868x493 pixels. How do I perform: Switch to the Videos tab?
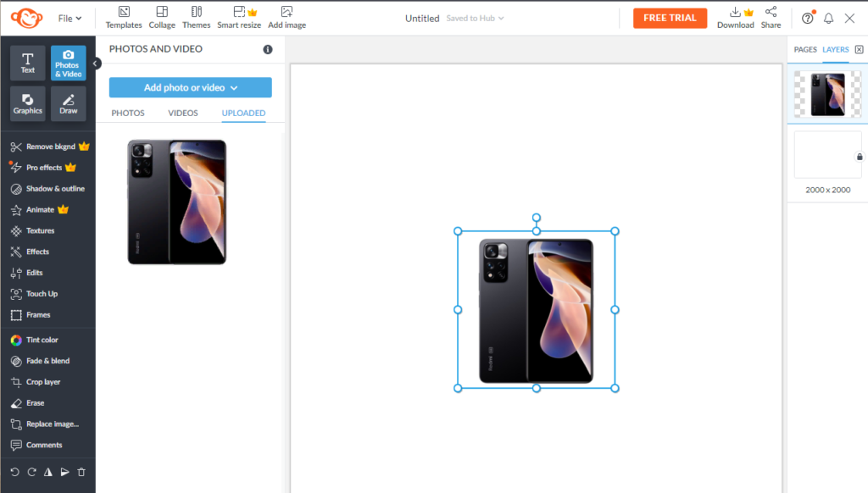(x=183, y=113)
